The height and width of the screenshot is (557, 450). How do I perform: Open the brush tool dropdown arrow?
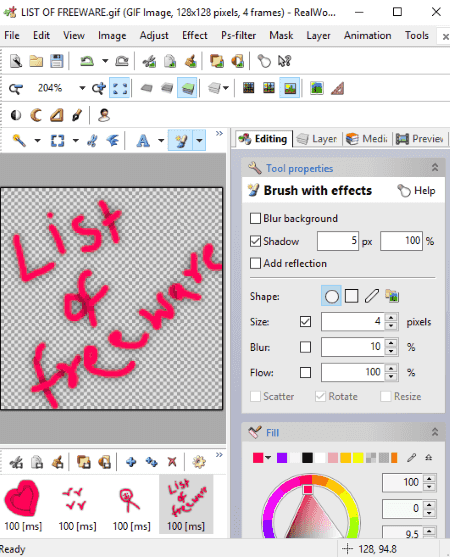point(199,141)
